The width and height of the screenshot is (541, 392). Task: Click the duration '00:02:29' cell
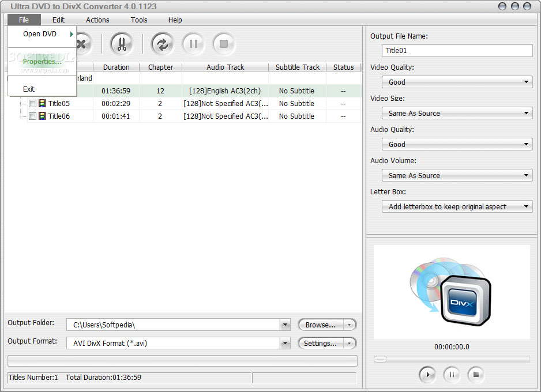point(116,103)
